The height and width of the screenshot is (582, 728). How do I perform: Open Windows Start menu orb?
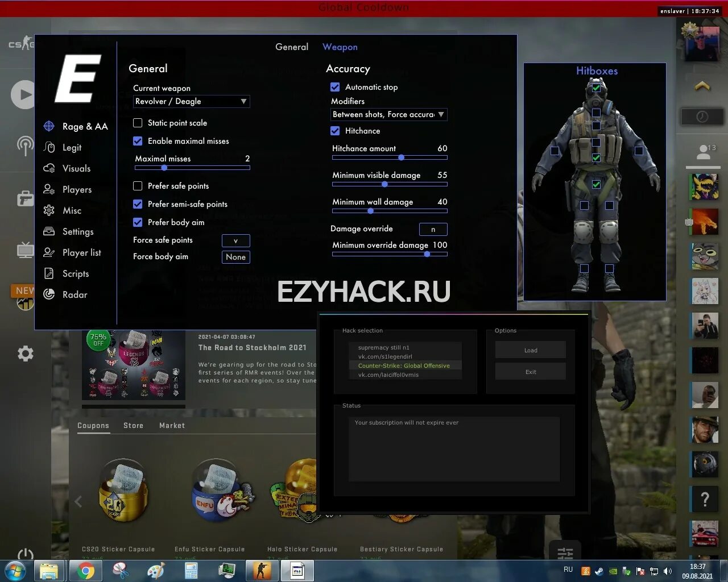(x=15, y=571)
